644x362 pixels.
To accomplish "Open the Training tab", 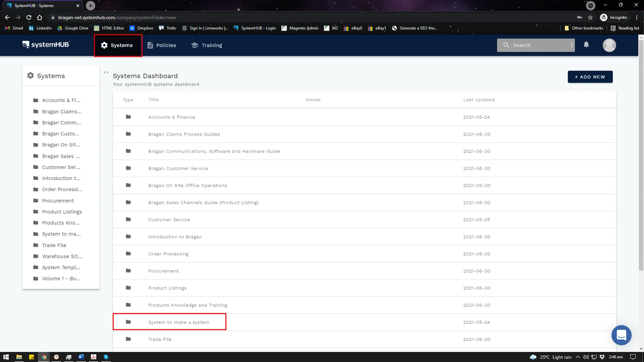I will point(206,45).
